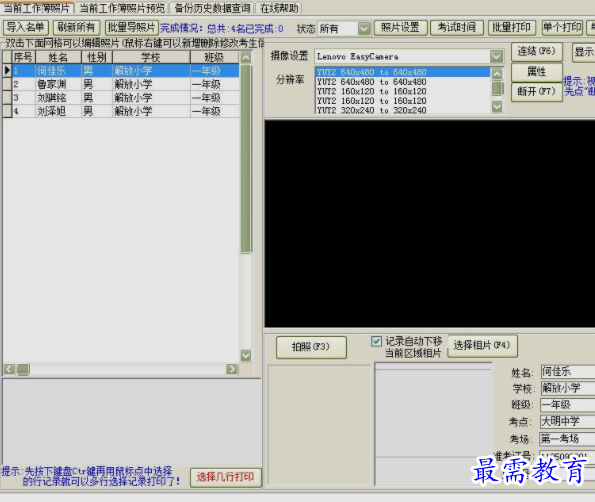This screenshot has height=502, width=595.
Task: Click the 性别 column header
Action: [x=97, y=57]
